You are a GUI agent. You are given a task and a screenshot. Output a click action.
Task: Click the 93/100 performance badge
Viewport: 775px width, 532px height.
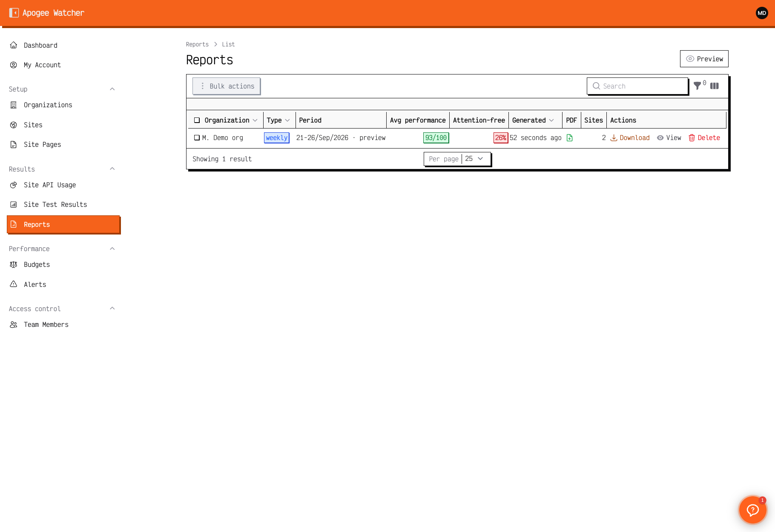tap(436, 138)
